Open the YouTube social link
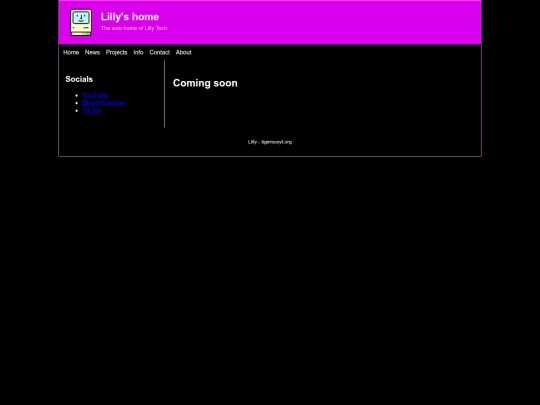The width and height of the screenshot is (540, 405). point(95,95)
